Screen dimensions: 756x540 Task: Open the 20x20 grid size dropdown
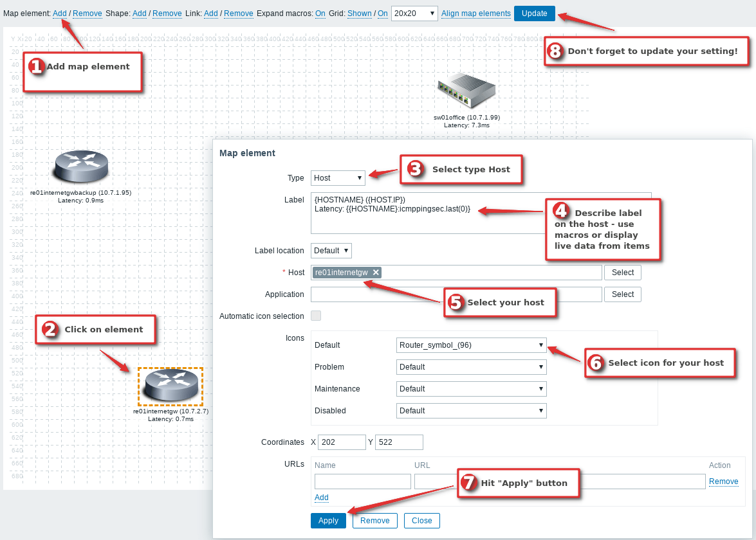[x=414, y=14]
